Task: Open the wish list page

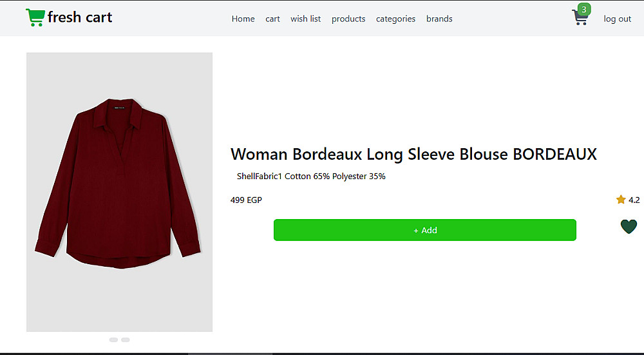Action: click(x=305, y=19)
